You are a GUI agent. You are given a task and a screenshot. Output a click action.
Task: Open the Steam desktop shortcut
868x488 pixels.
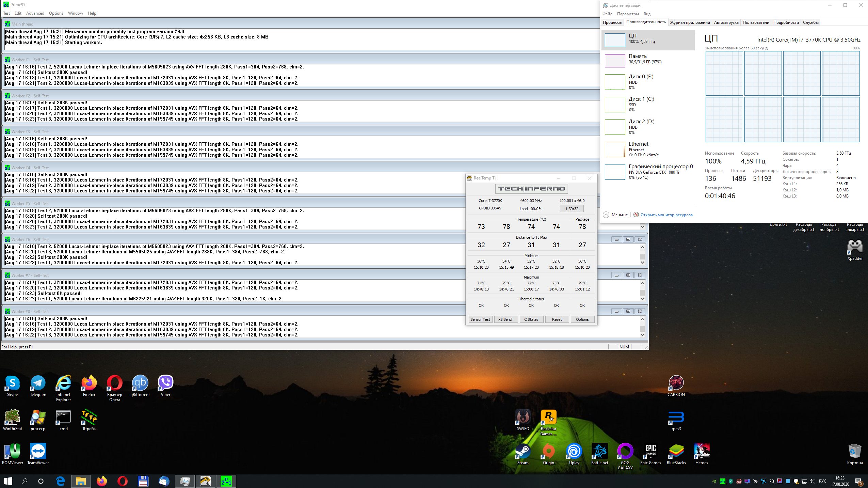click(x=523, y=452)
